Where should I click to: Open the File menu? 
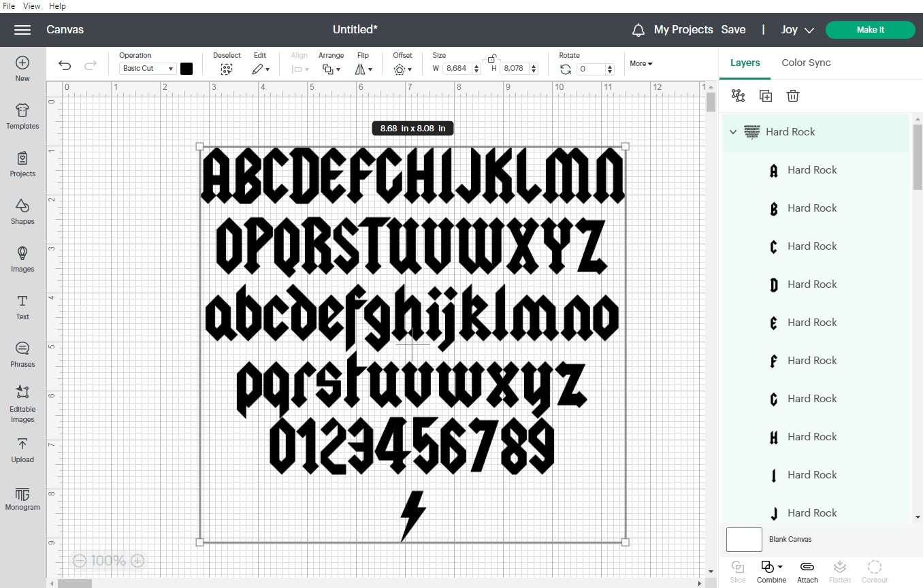click(8, 5)
